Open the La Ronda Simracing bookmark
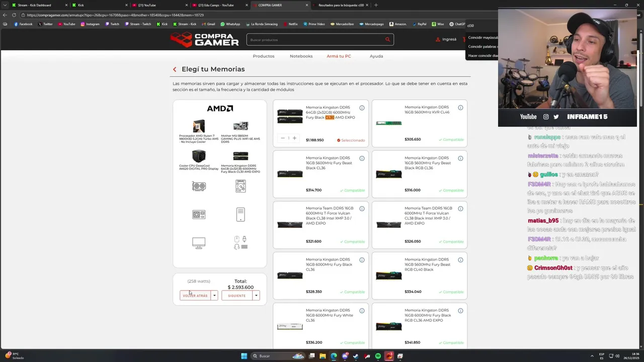 coord(262,24)
